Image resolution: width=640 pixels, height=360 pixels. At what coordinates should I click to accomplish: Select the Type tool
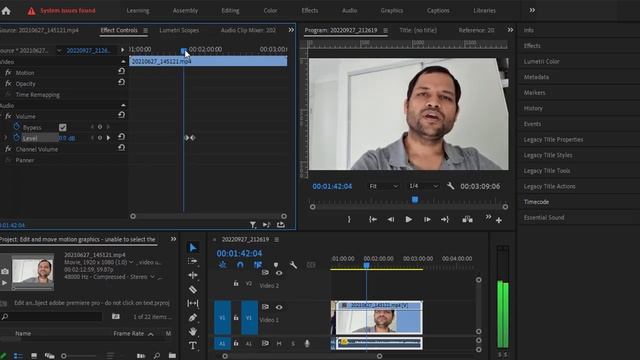[193, 346]
